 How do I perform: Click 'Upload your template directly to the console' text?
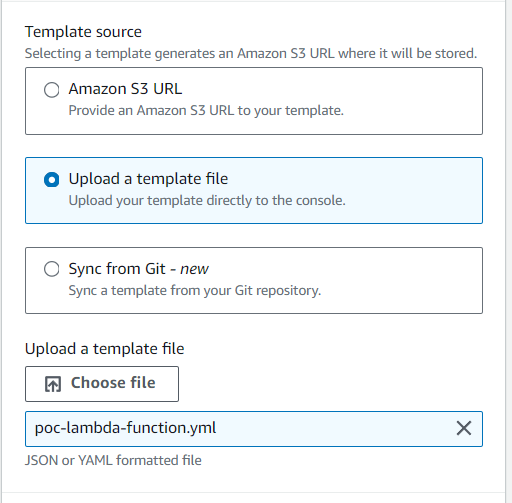(207, 201)
